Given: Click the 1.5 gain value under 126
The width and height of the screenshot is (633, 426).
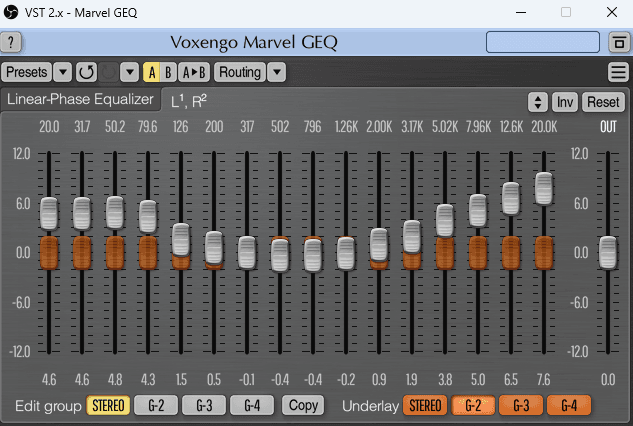Looking at the screenshot, I should (x=181, y=380).
